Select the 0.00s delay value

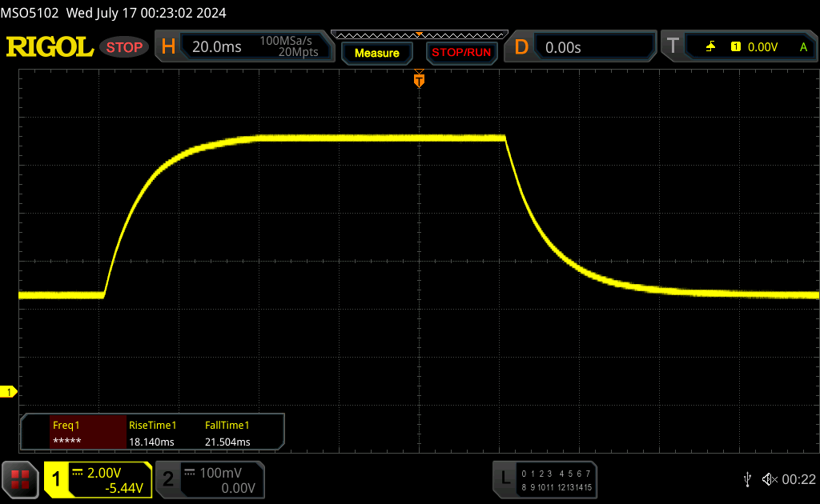(563, 47)
